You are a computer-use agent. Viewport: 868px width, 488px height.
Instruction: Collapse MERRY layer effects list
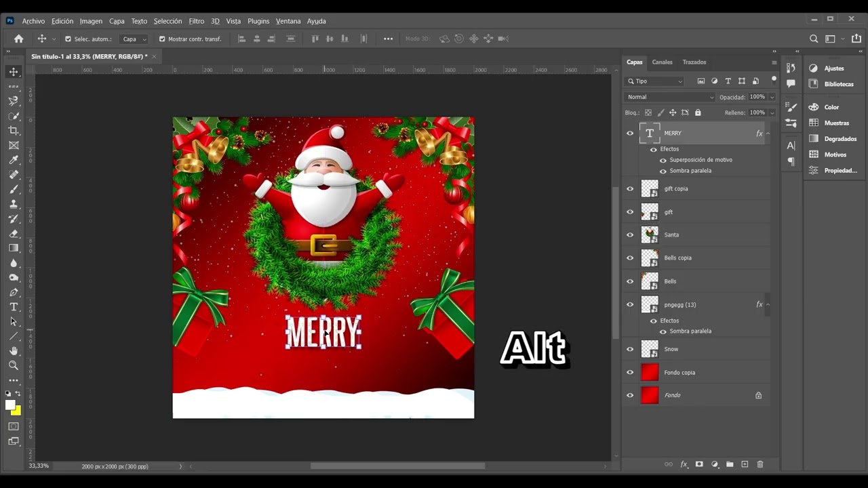tap(768, 134)
